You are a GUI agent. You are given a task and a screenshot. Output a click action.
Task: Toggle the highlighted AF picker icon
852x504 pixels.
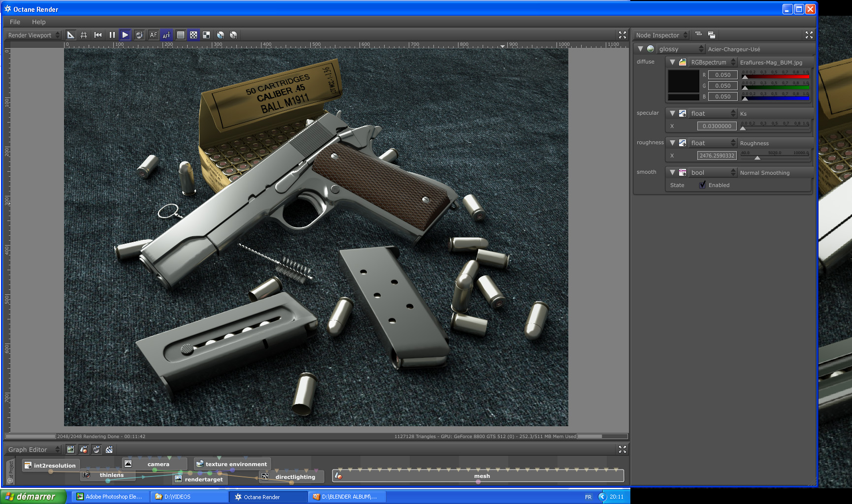coord(166,35)
